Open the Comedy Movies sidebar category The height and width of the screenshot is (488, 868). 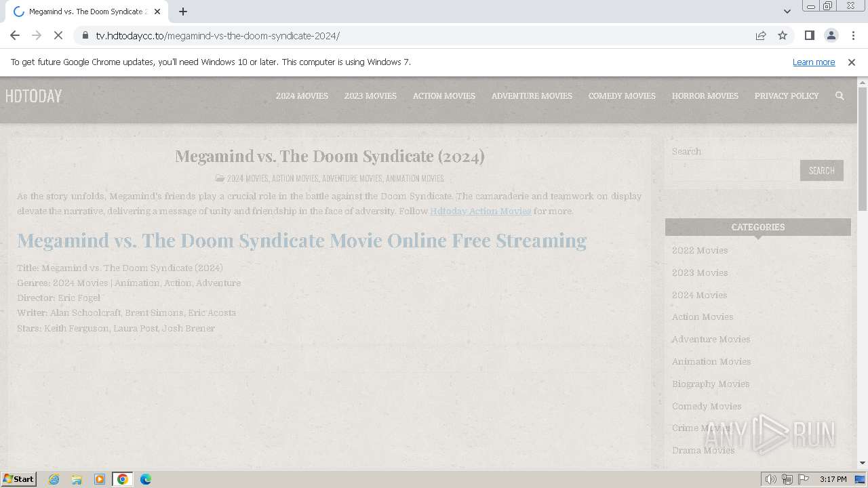tap(707, 406)
